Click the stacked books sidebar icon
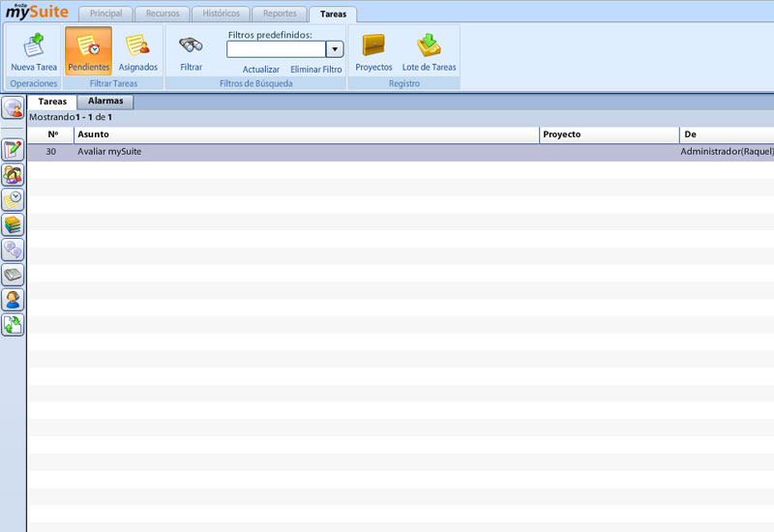This screenshot has width=774, height=532. coord(13,224)
